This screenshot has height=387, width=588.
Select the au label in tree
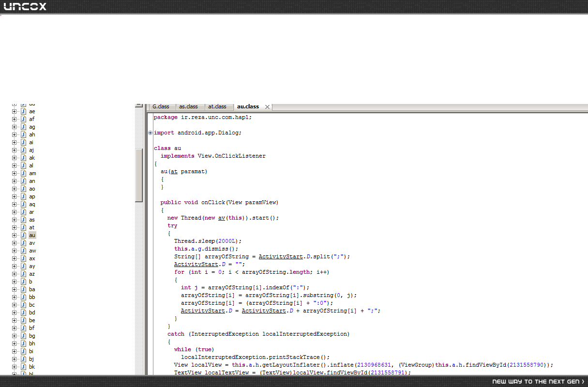(32, 235)
